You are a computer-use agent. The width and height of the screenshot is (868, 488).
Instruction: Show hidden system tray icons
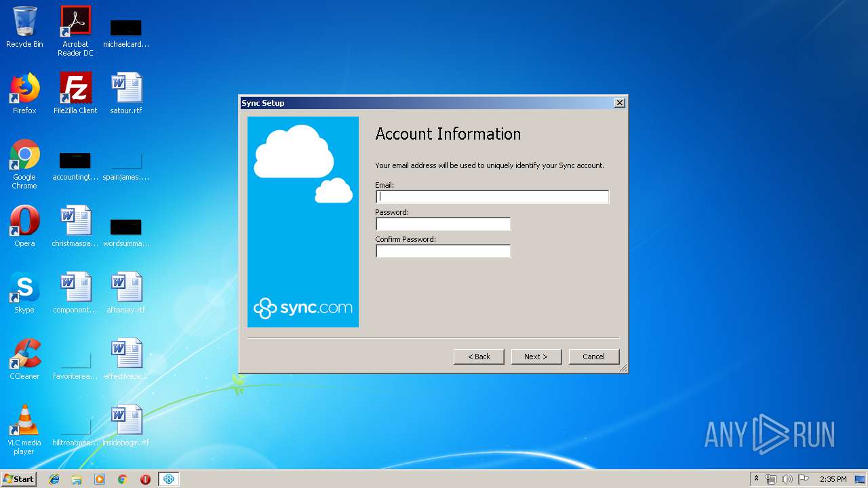point(756,479)
